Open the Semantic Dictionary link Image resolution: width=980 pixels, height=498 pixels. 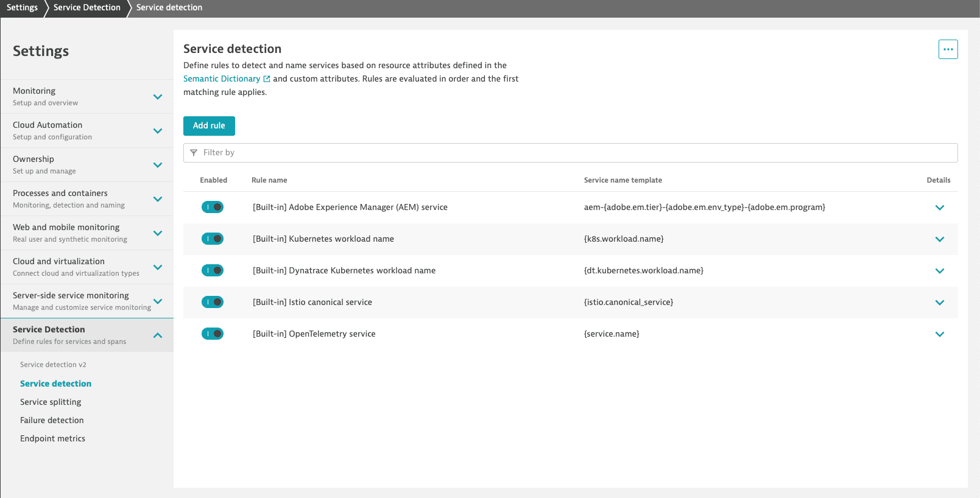point(222,79)
